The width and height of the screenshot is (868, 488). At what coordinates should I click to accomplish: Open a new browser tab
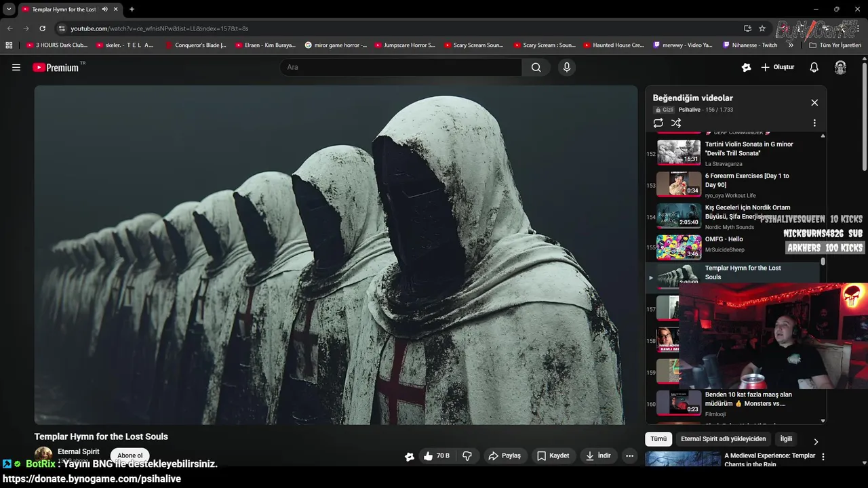[132, 9]
